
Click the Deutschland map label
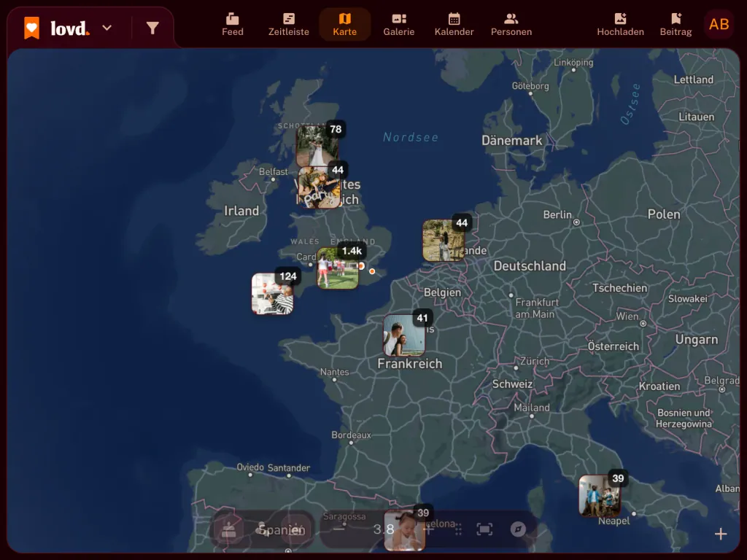click(530, 265)
